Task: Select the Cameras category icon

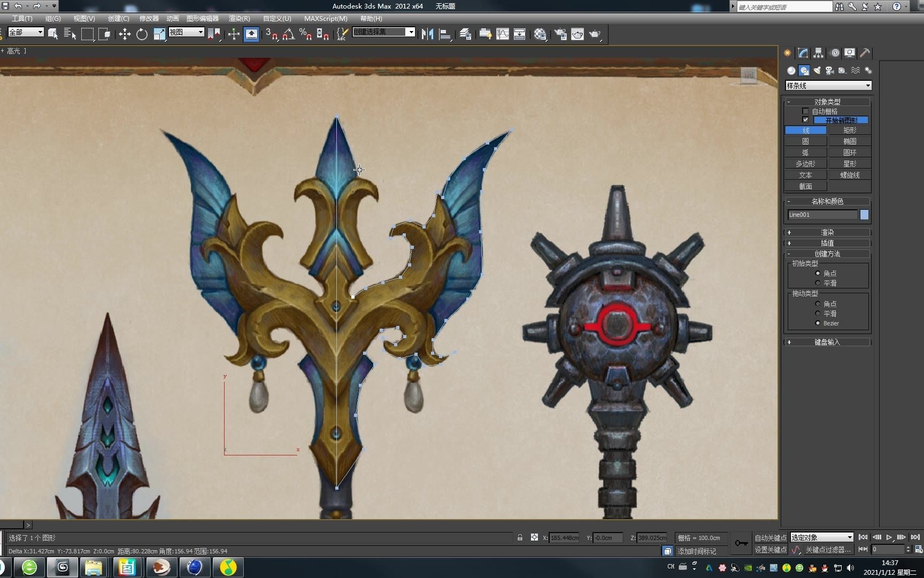Action: 829,71
